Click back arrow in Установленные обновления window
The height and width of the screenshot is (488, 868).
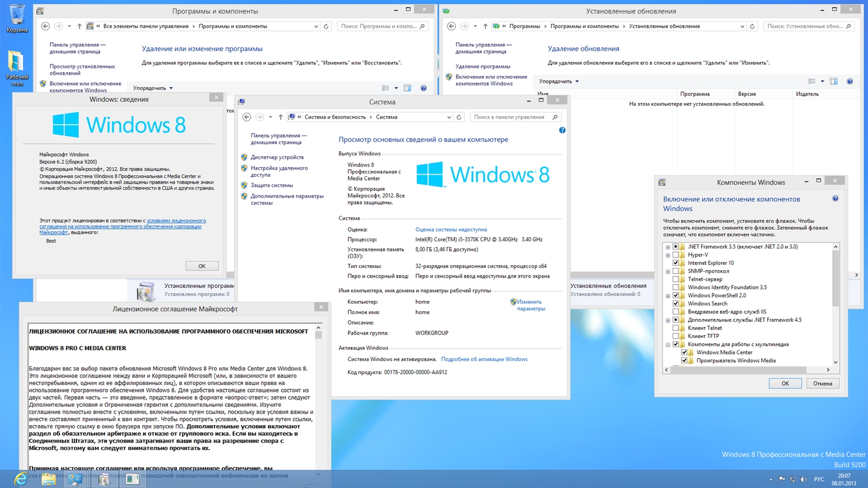coord(451,26)
